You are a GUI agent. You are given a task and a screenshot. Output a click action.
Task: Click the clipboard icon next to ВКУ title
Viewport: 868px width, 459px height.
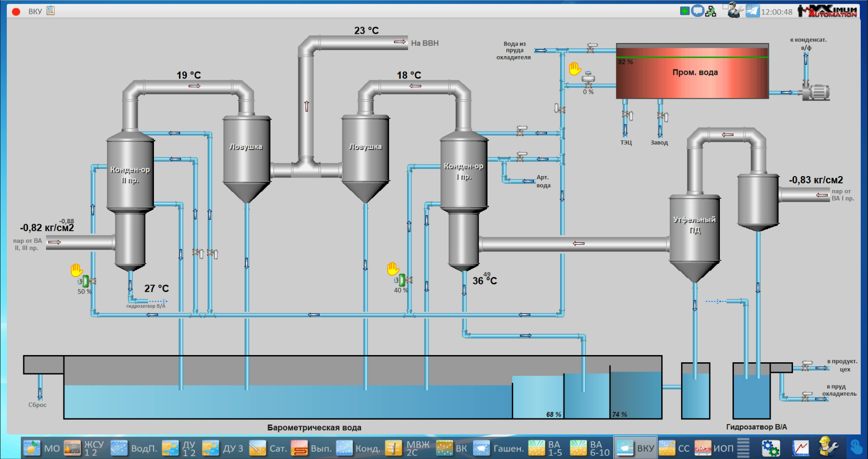(51, 11)
